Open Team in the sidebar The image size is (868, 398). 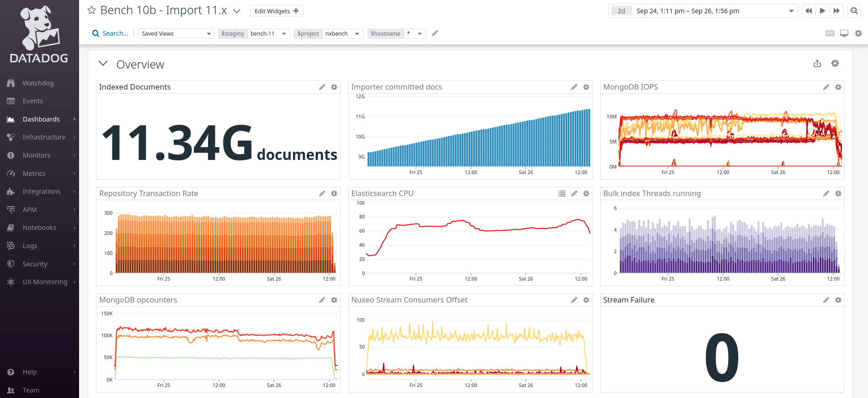click(39, 390)
